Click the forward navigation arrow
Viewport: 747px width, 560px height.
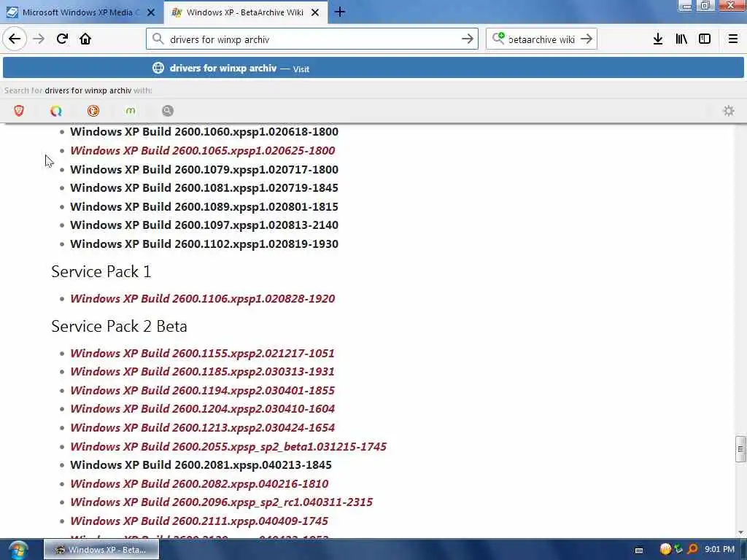39,39
